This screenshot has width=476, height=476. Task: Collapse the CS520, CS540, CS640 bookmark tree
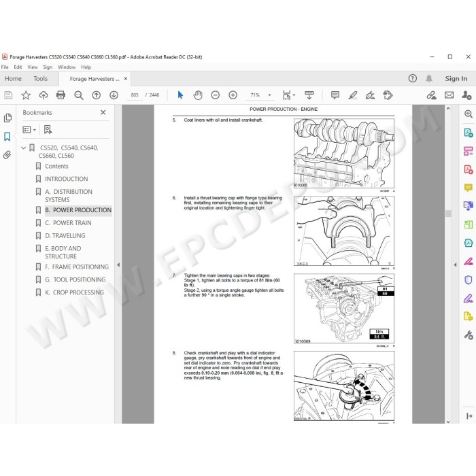click(x=23, y=148)
